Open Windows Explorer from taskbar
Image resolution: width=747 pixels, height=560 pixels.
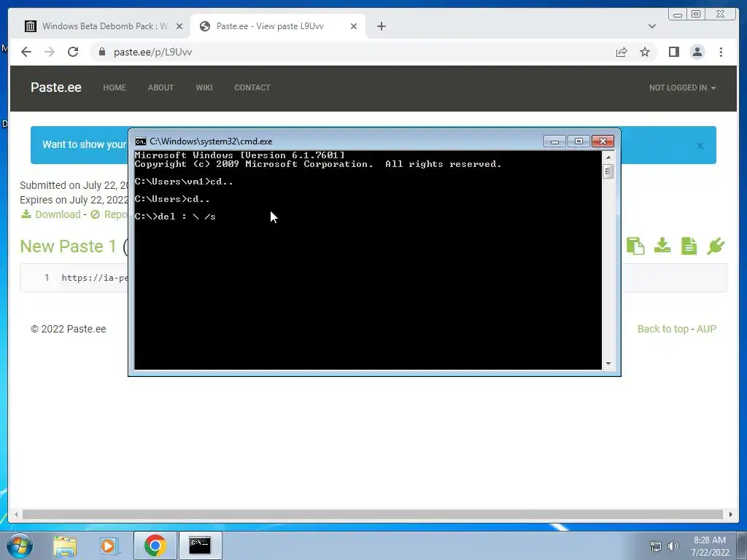tap(65, 545)
